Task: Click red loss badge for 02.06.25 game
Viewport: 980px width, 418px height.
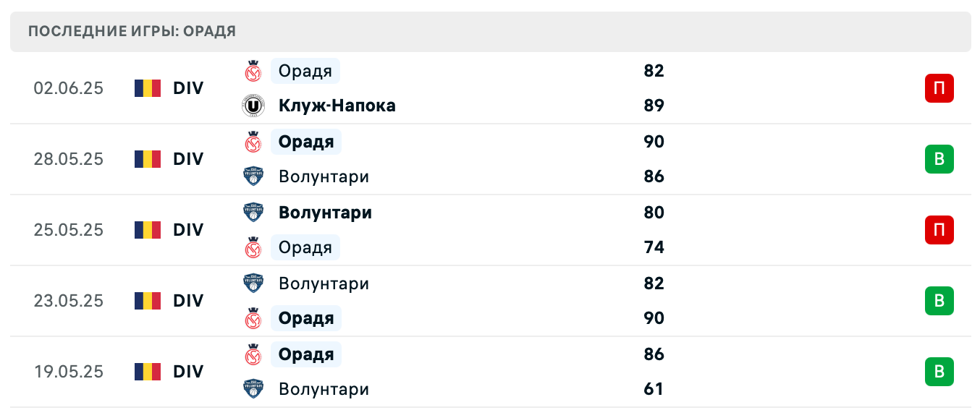Action: pyautogui.click(x=939, y=88)
